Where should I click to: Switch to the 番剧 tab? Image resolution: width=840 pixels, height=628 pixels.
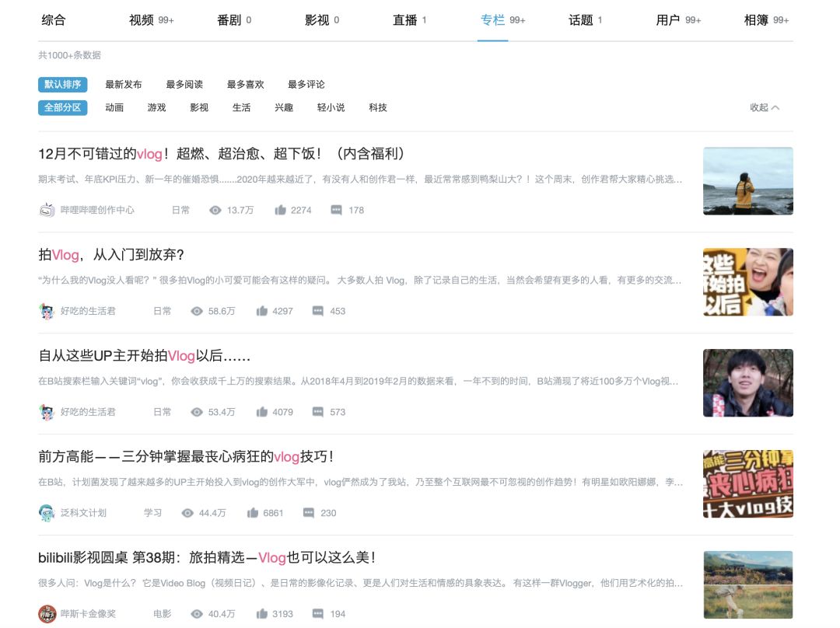pos(234,20)
